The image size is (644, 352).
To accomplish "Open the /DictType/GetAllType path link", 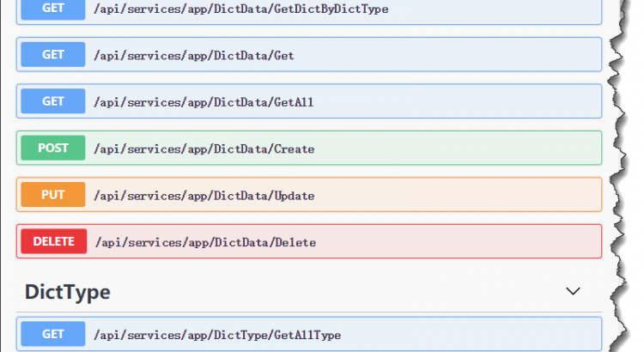I will coord(216,335).
